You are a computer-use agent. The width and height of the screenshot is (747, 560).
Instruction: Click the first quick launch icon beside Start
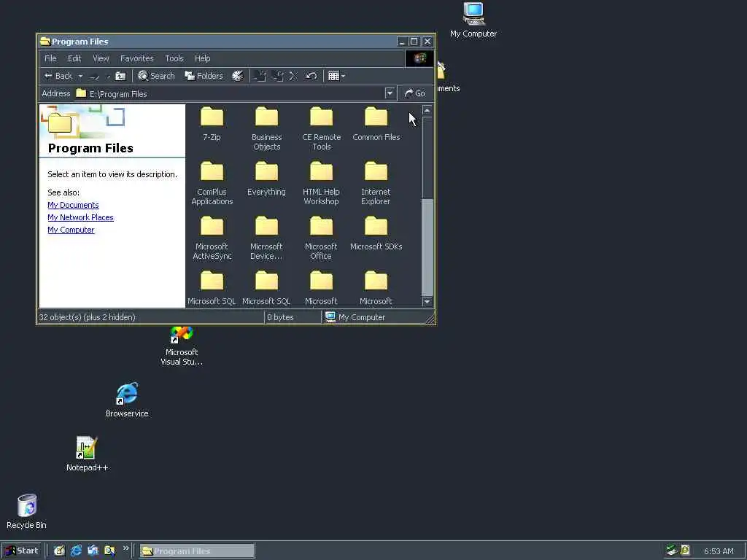(59, 551)
